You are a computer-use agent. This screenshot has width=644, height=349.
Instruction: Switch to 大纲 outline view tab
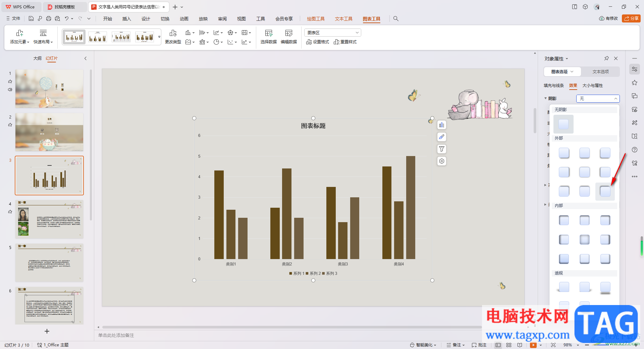click(38, 58)
